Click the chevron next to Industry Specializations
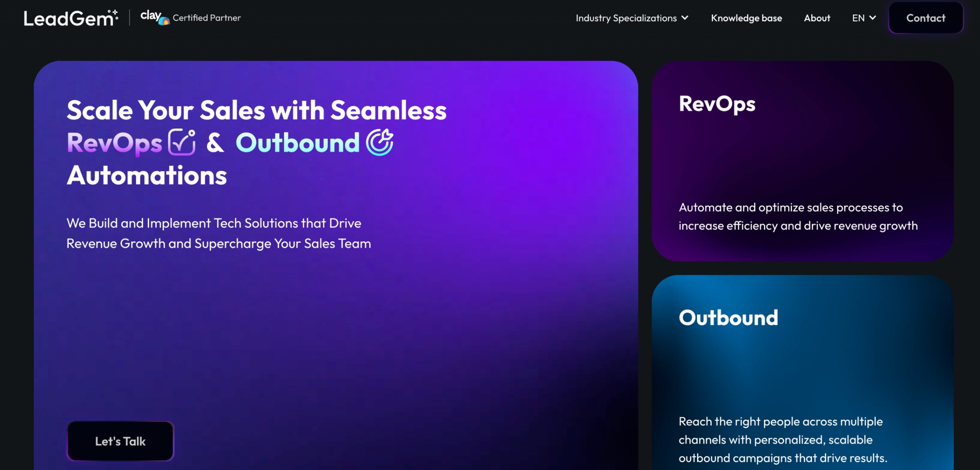980x470 pixels. coord(685,18)
